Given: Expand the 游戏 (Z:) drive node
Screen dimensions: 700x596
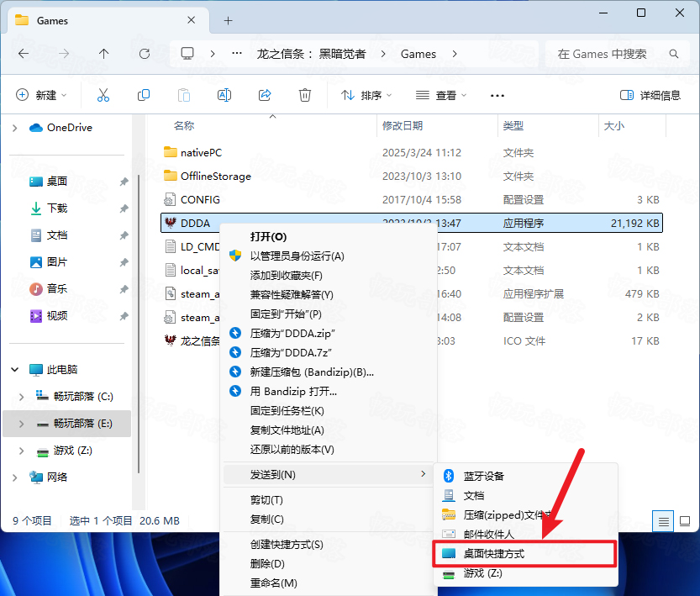Looking at the screenshot, I should (21, 451).
